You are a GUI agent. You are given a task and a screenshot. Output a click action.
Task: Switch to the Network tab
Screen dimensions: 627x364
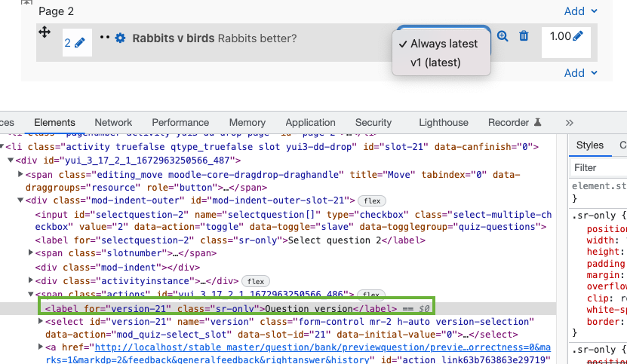pyautogui.click(x=113, y=122)
